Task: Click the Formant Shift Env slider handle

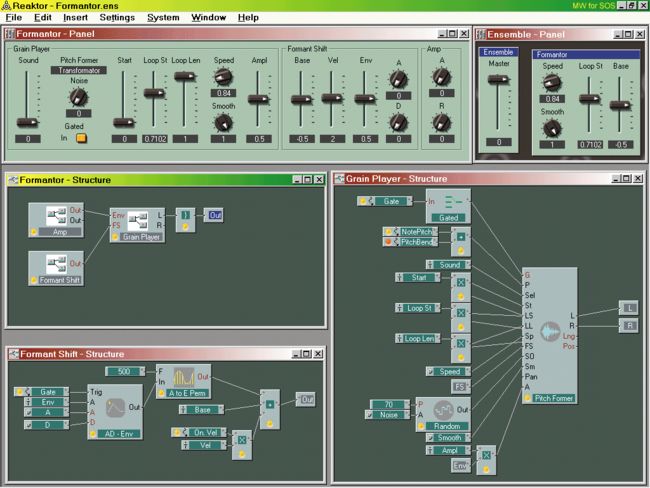Action: pyautogui.click(x=365, y=99)
